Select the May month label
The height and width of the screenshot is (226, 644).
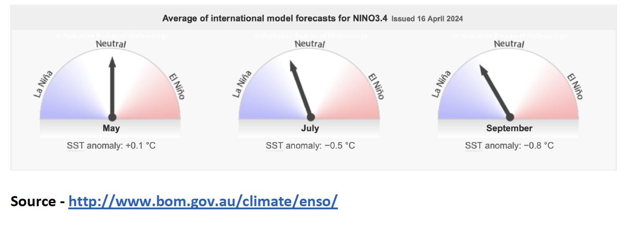point(111,128)
